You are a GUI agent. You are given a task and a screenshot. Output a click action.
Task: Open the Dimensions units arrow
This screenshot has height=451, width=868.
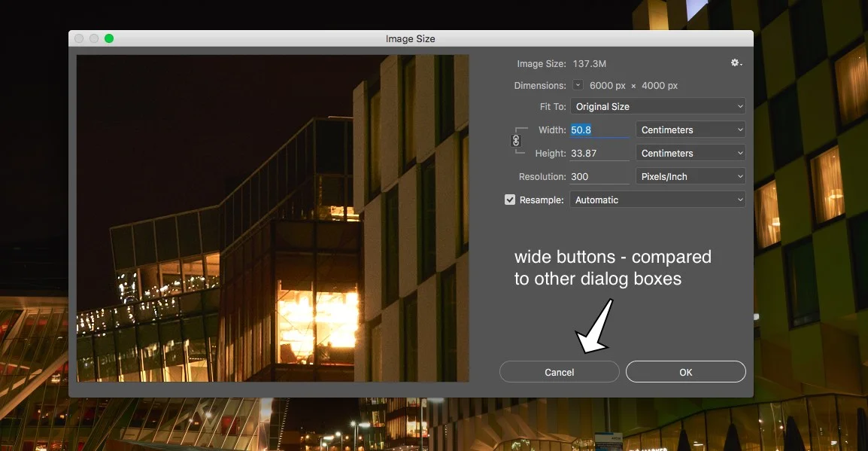[578, 85]
